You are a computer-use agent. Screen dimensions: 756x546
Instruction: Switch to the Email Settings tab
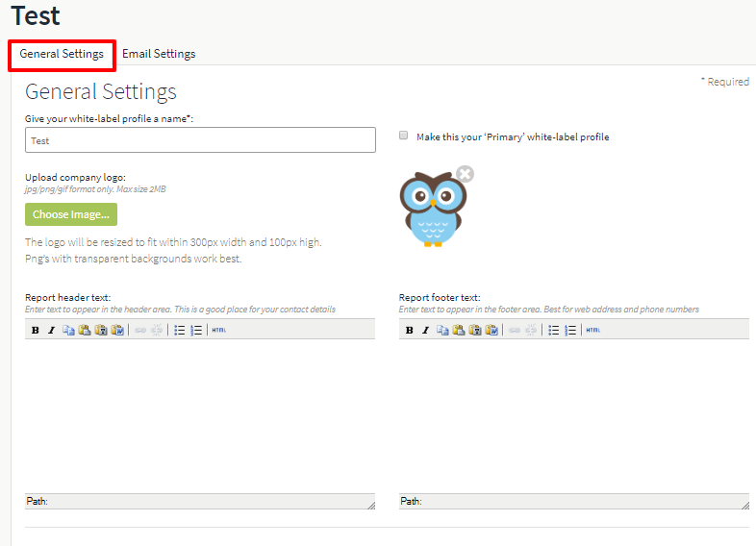coord(159,54)
